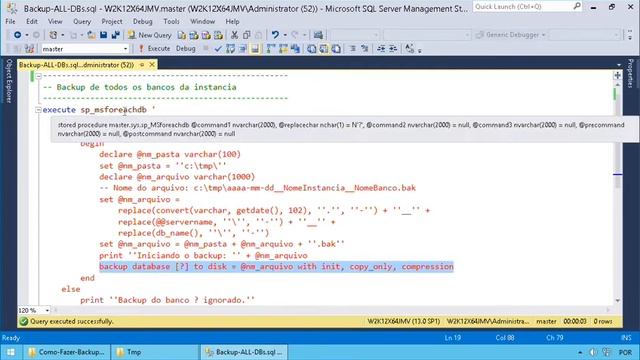The image size is (640, 360).
Task: Click the Copy icon in toolbar
Action: (x=247, y=35)
